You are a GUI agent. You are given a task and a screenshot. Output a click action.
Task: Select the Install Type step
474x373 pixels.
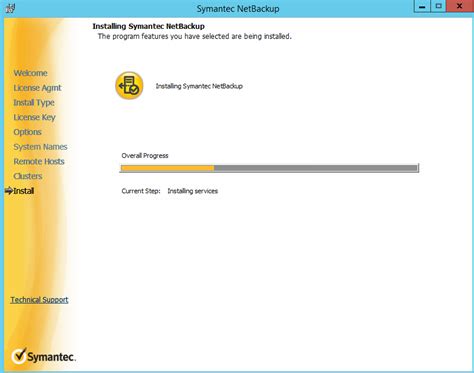34,103
